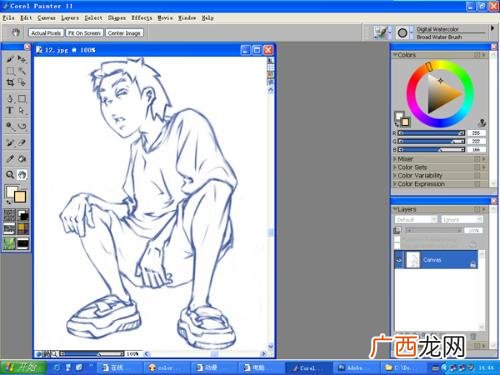
Task: Click the Windows Start button
Action: (22, 367)
